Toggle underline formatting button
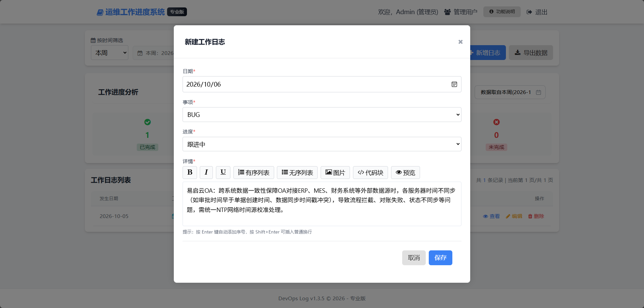Screen dimensions: 644x308 click(x=223, y=173)
